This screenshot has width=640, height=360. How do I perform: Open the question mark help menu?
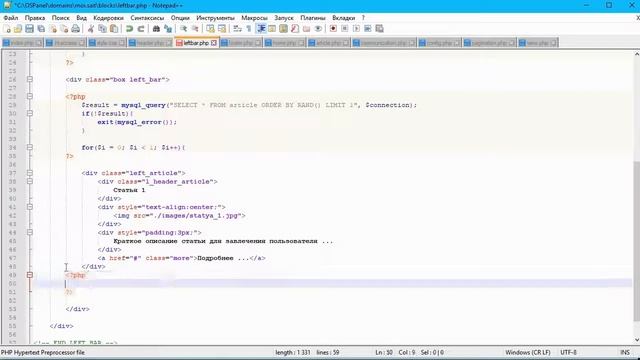point(363,18)
